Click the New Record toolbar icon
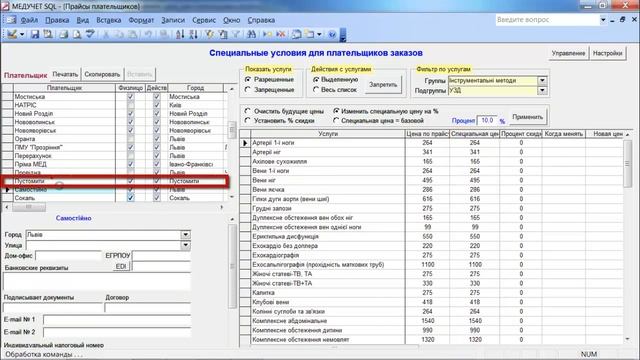Image resolution: width=640 pixels, height=360 pixels. click(267, 34)
